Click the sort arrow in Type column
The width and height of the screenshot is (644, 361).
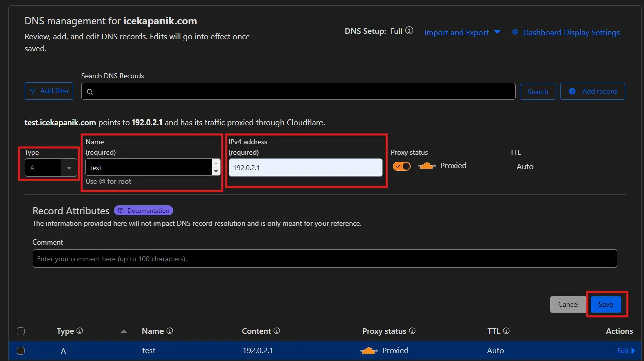[x=124, y=331]
